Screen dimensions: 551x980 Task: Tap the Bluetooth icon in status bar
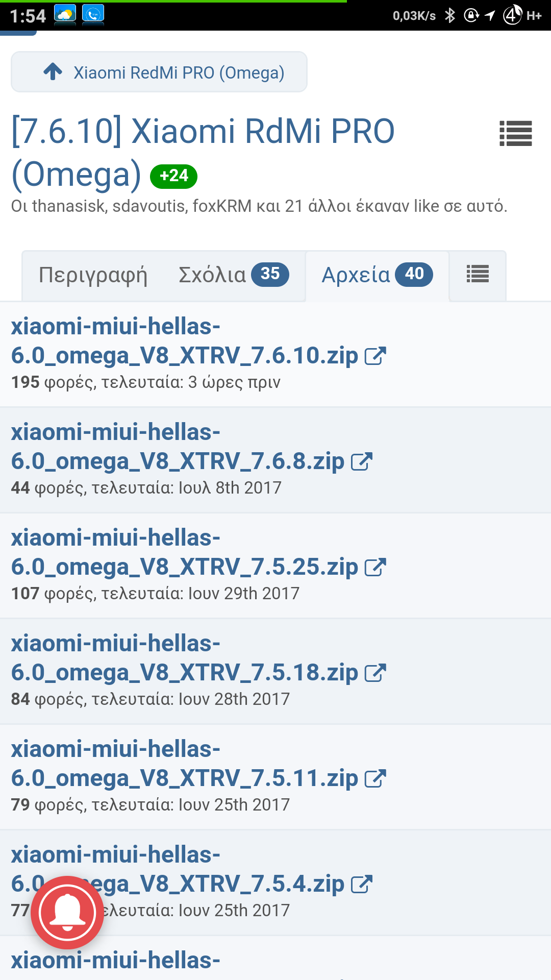click(x=449, y=15)
